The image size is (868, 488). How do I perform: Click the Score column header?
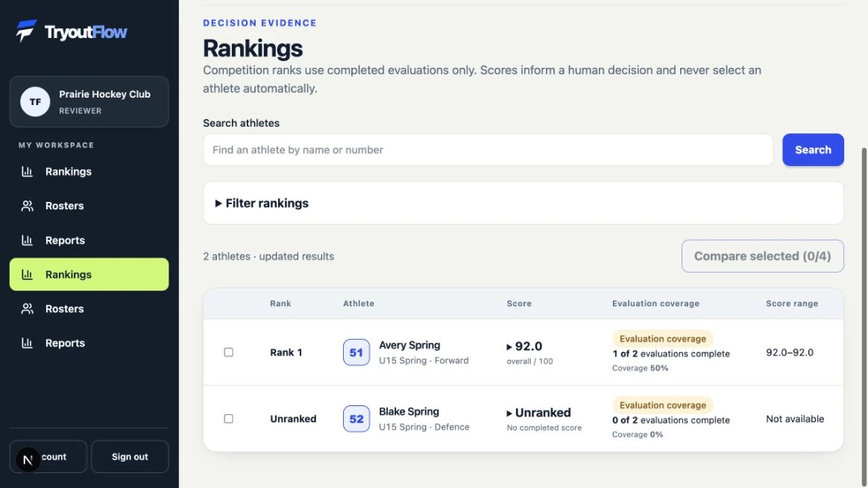click(x=519, y=303)
